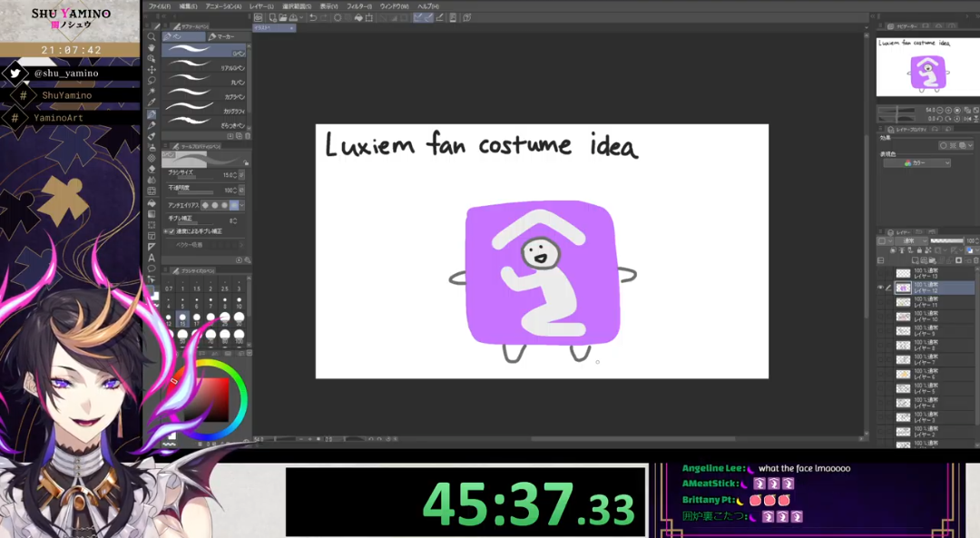Toggle visibility eye of layer 12
The height and width of the screenshot is (538, 980).
click(880, 288)
